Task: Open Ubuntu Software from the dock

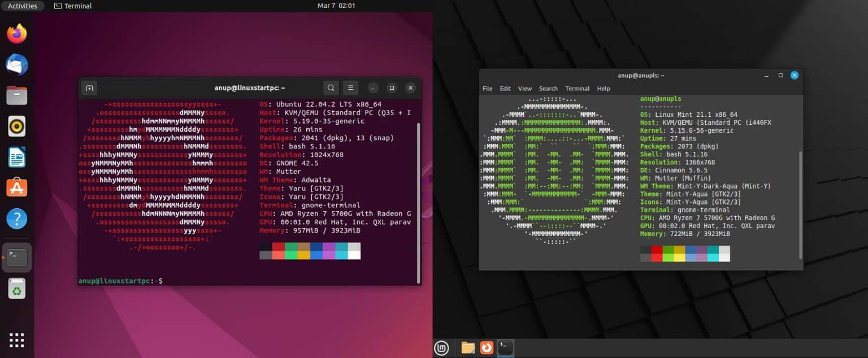Action: click(x=16, y=186)
